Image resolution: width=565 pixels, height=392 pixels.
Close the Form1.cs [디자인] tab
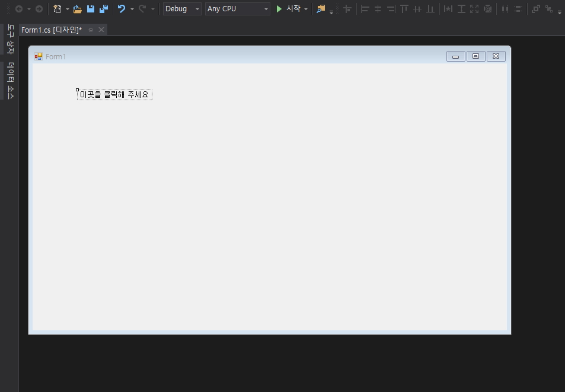click(x=101, y=30)
